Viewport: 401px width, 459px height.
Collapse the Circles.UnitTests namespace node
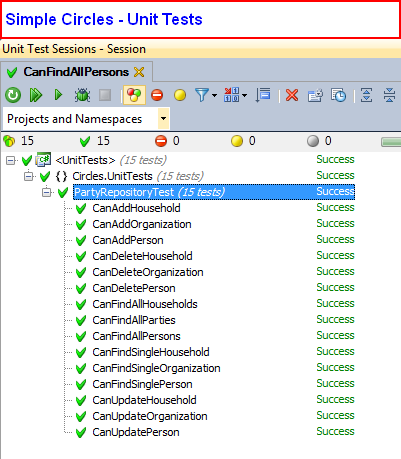(29, 176)
